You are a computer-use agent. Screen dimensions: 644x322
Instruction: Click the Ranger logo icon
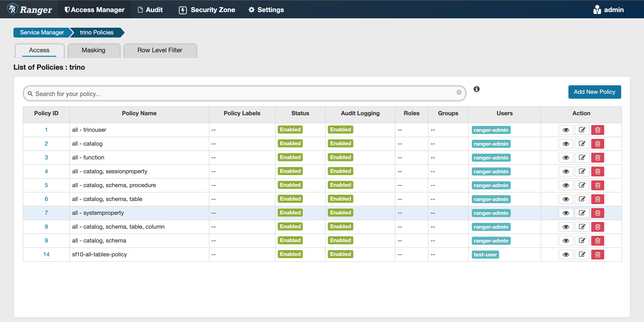[13, 9]
